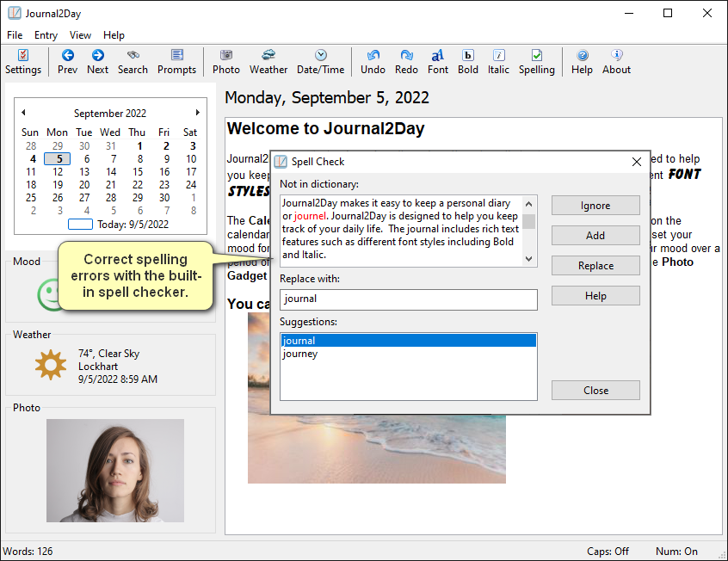This screenshot has height=561, width=728.
Task: Click 'Caps: Off' status indicator
Action: 608,552
